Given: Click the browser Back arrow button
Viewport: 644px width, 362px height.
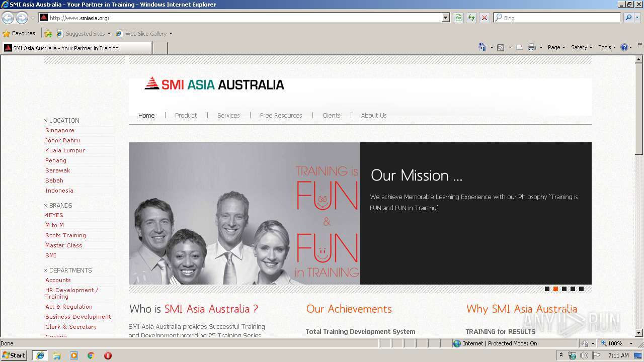Looking at the screenshot, I should point(8,18).
